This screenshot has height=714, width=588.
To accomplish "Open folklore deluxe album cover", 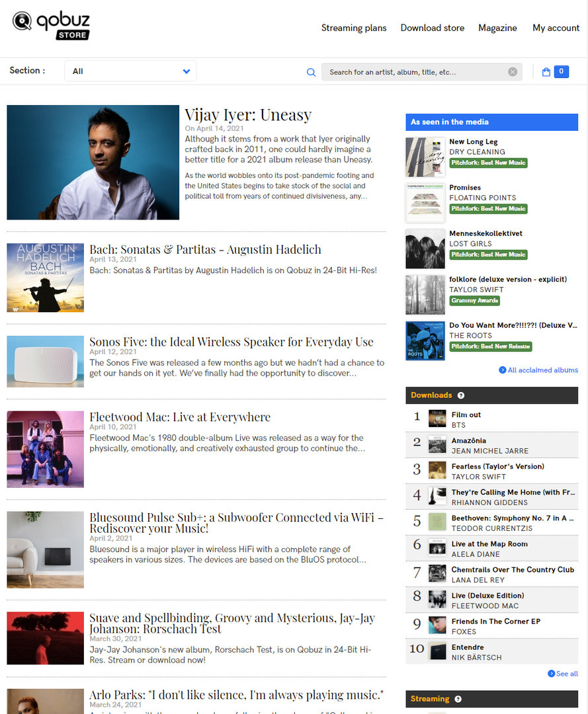I will point(425,295).
